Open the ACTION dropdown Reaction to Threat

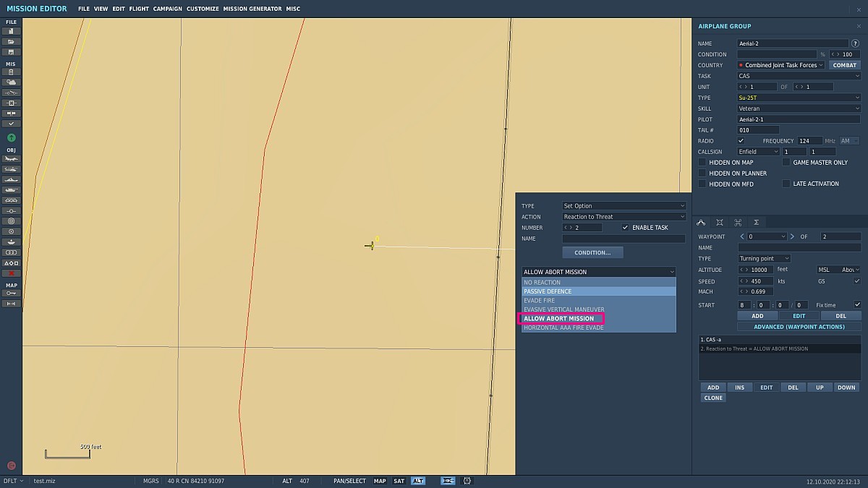click(x=624, y=217)
